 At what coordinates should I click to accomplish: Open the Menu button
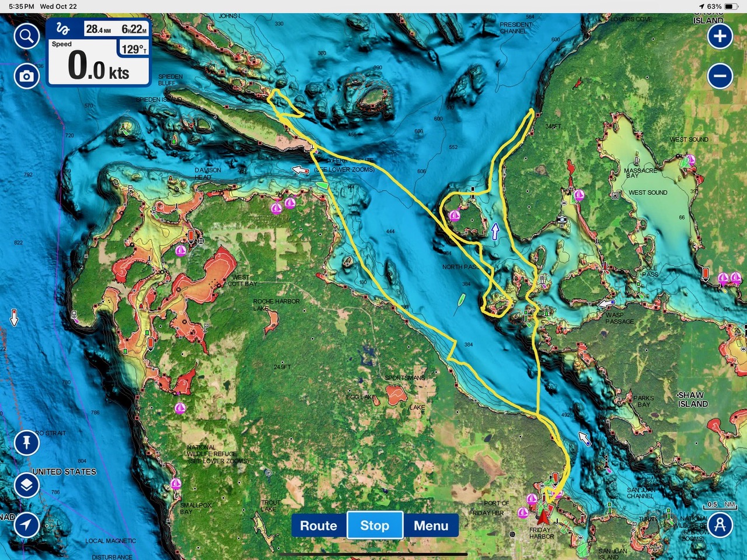click(x=431, y=526)
